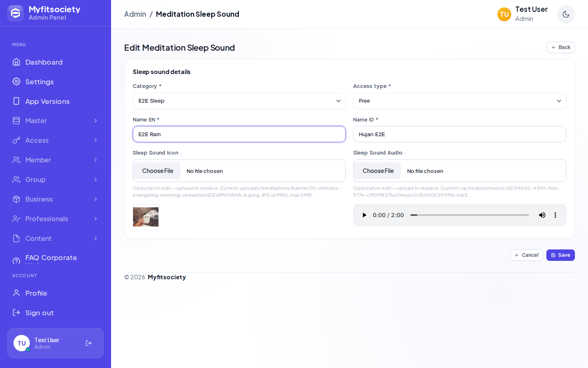588x368 pixels.
Task: Click the Sign out icon in sidebar
Action: [16, 312]
